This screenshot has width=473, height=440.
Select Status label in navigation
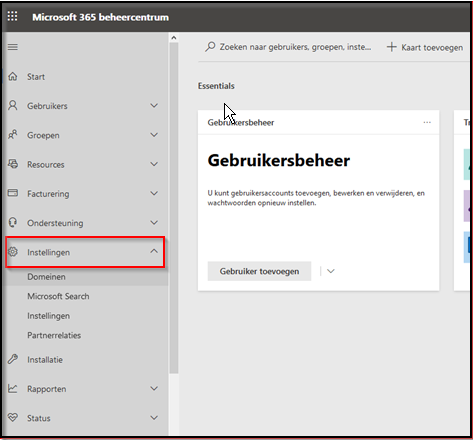39,418
